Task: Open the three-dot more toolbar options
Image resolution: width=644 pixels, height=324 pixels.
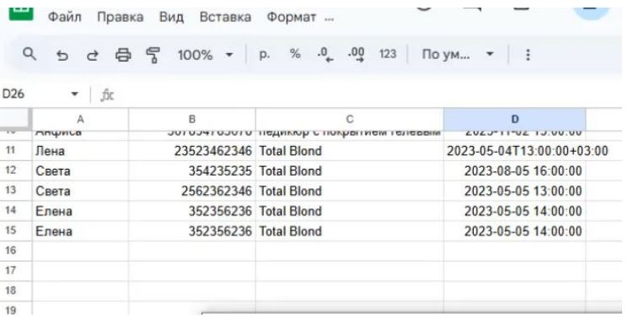Action: point(528,55)
